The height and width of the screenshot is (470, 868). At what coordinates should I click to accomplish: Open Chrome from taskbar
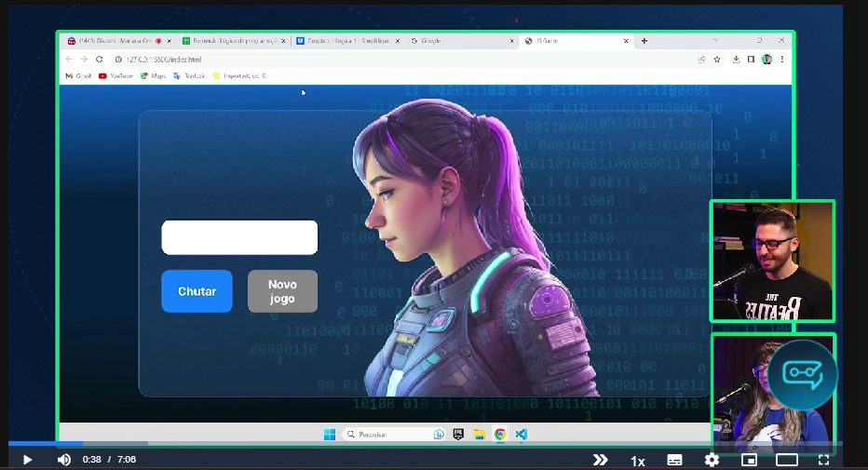pos(500,435)
